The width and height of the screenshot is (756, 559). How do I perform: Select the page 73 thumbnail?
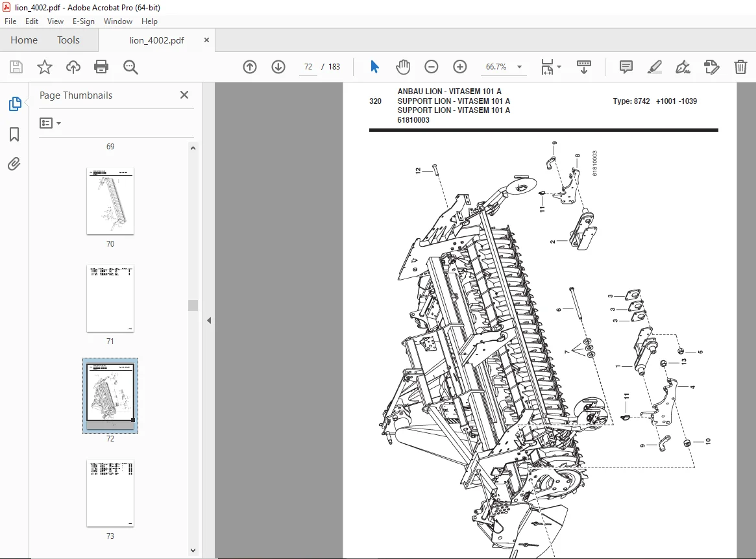click(110, 493)
